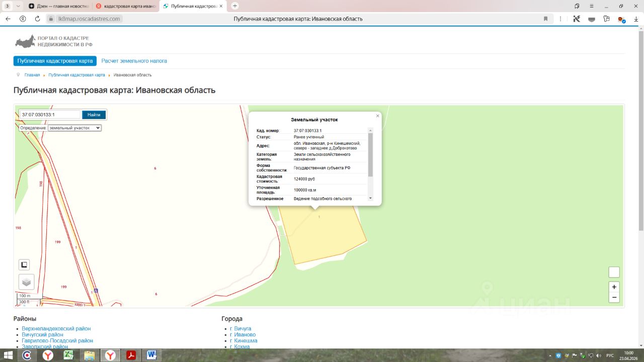This screenshot has width=644, height=362.
Task: Zoom in the map with plus button
Action: pyautogui.click(x=614, y=287)
